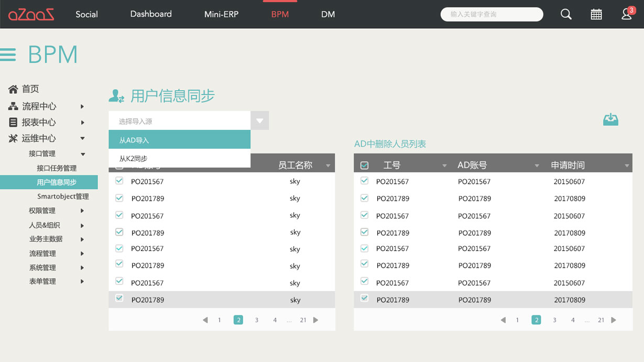Screen dimensions: 644x362
Task: Expand 权限管理 submenu arrow
Action: tap(82, 211)
